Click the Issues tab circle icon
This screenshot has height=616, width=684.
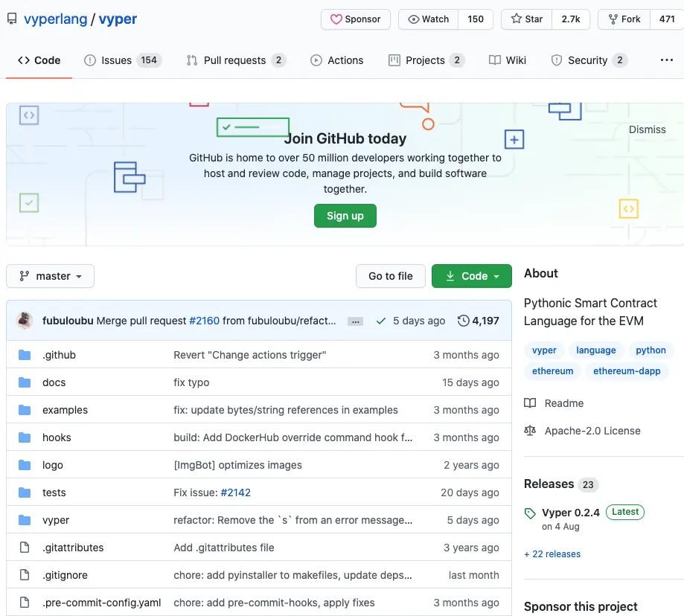pos(90,60)
